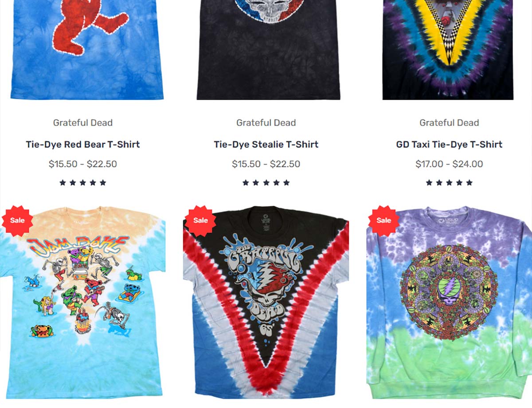Click the $17.00 - $24.00 price under GD Taxi

(449, 164)
